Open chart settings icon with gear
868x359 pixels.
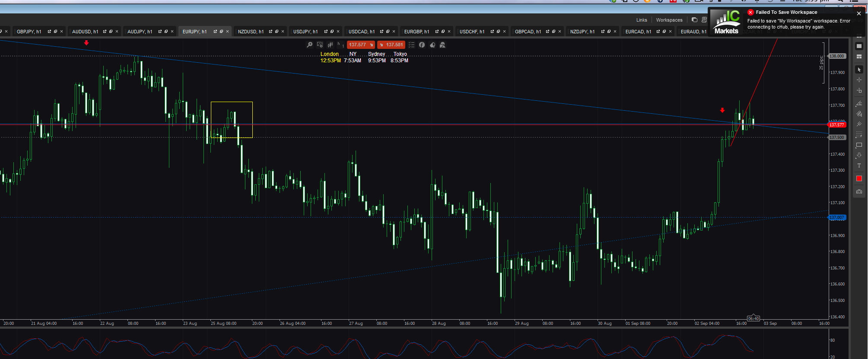coord(320,45)
